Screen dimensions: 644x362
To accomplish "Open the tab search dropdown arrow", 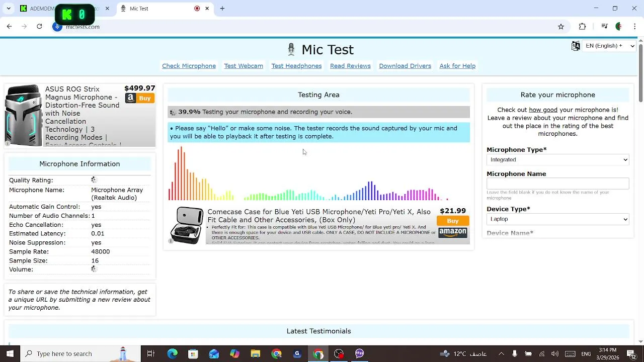I will pyautogui.click(x=9, y=9).
